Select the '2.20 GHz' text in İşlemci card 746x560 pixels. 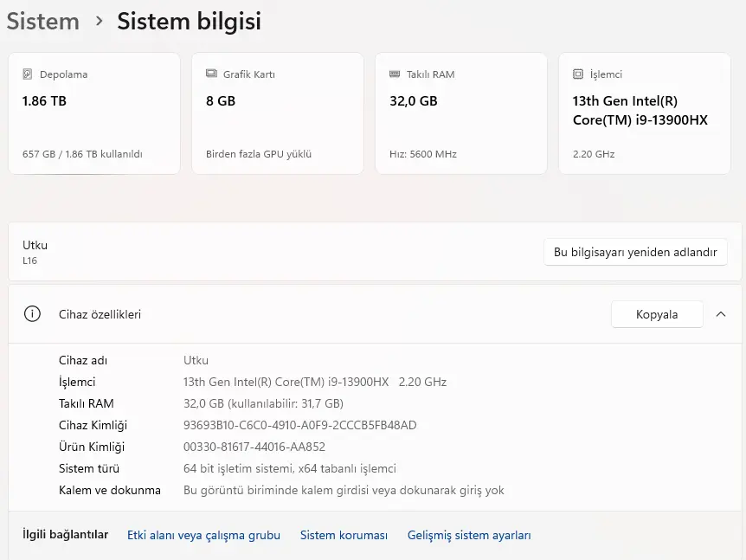pyautogui.click(x=594, y=154)
